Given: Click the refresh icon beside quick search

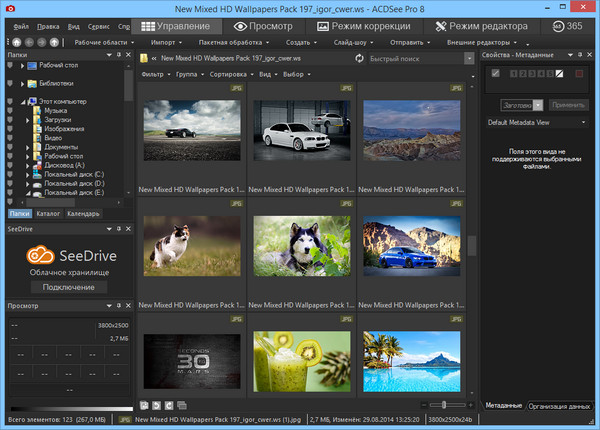Looking at the screenshot, I should [360, 59].
